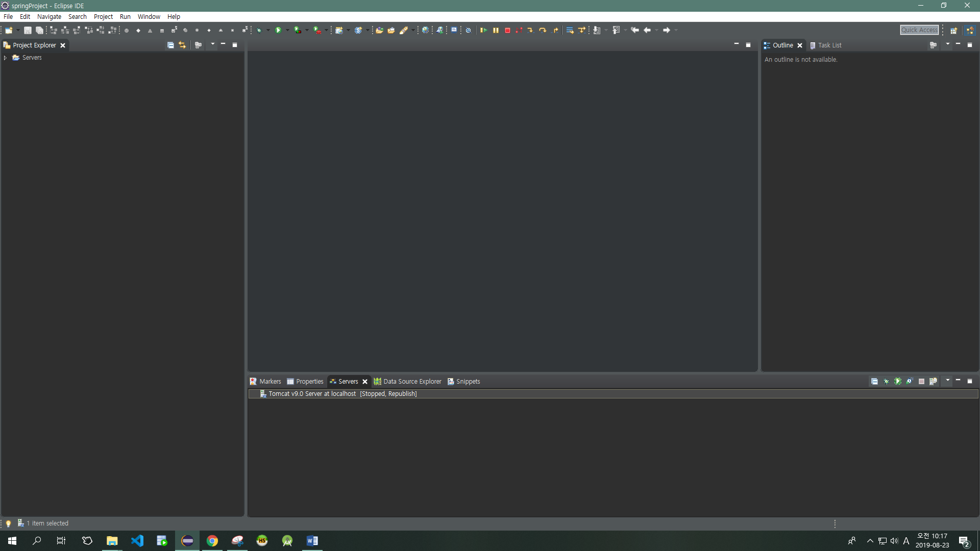
Task: Toggle Focus on Active Task in Outline
Action: [933, 45]
